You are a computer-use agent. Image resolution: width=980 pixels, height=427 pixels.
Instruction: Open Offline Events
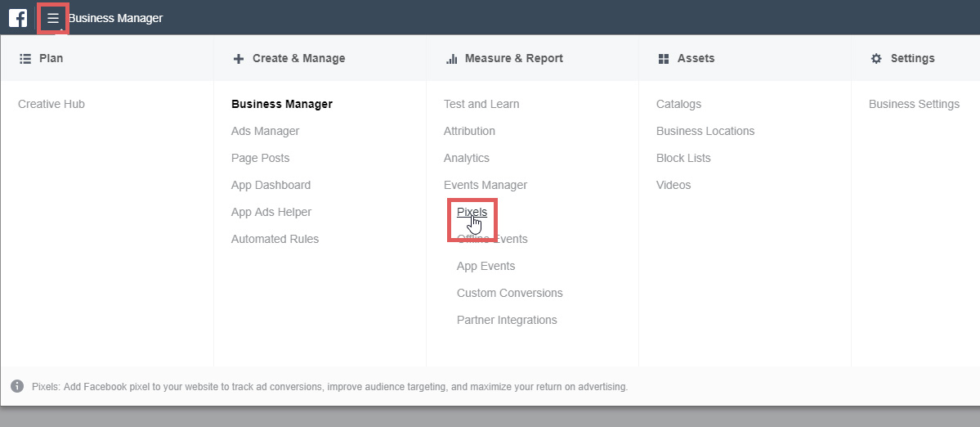pos(492,239)
